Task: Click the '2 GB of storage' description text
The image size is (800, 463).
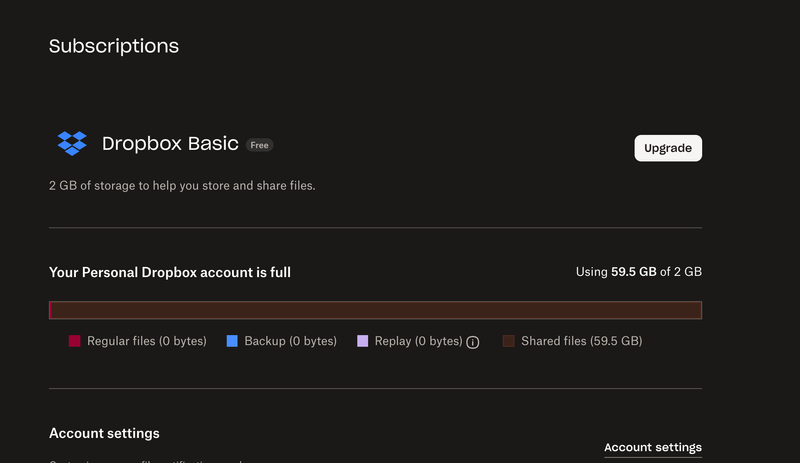Action: click(182, 186)
